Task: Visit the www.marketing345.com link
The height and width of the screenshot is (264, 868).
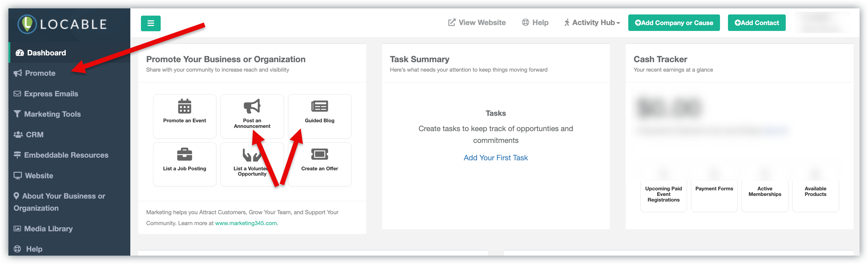Action: click(x=246, y=223)
